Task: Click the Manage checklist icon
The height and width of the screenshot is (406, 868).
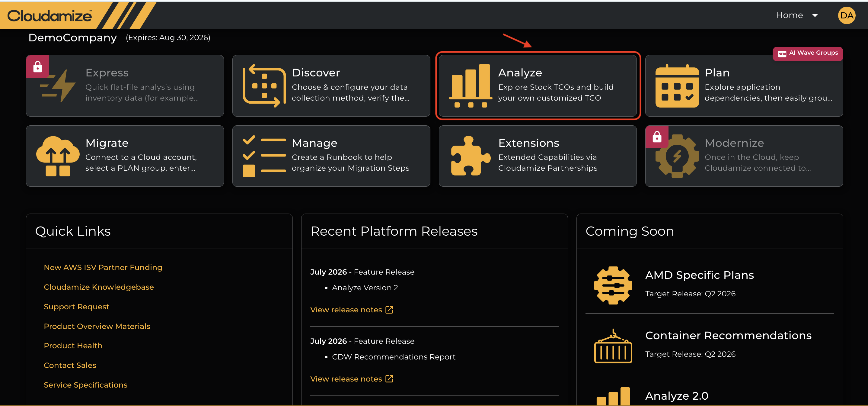Action: pos(264,156)
